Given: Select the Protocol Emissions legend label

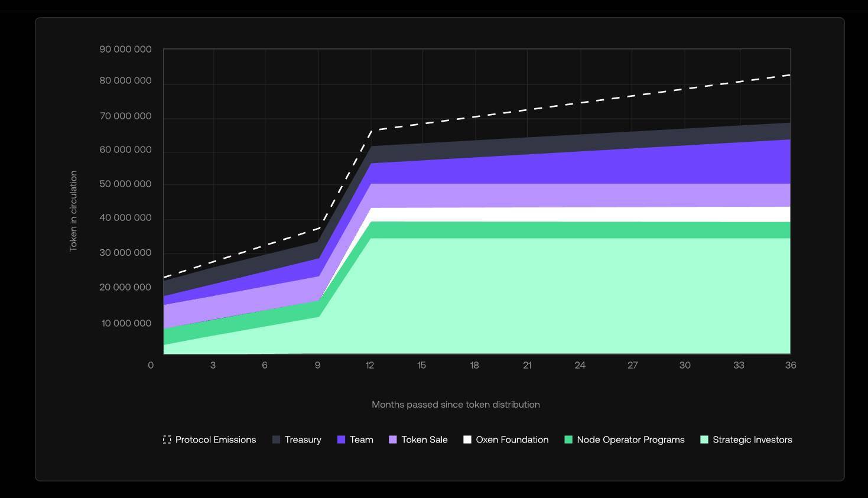Looking at the screenshot, I should [216, 440].
